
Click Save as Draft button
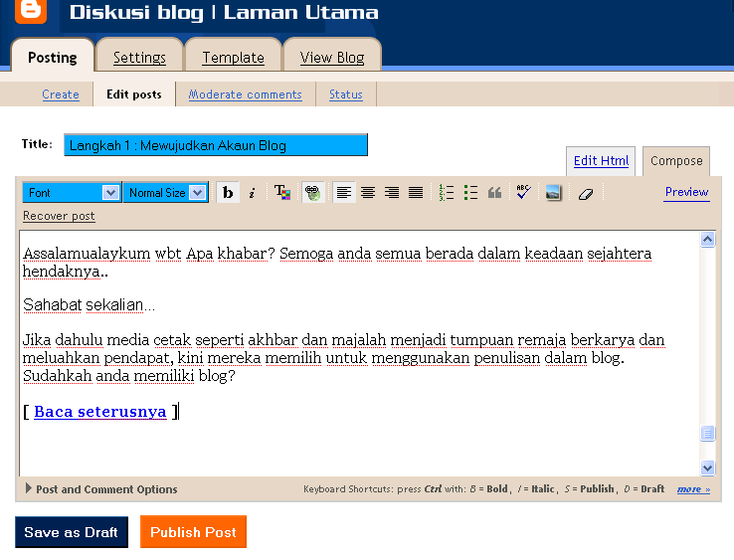[x=72, y=532]
